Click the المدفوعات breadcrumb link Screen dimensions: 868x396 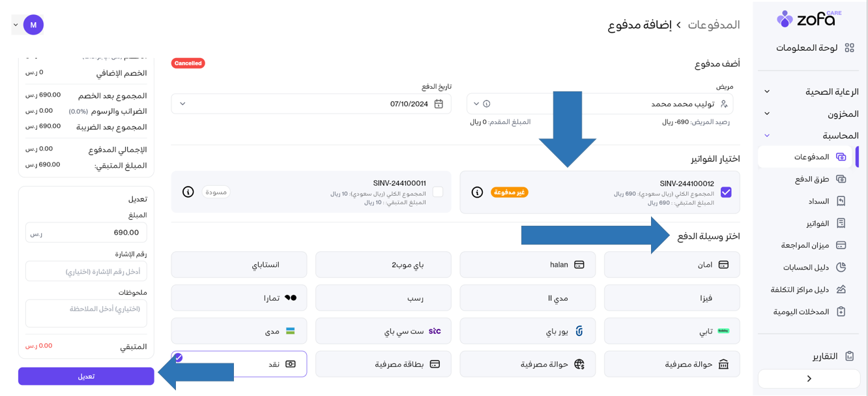point(714,25)
